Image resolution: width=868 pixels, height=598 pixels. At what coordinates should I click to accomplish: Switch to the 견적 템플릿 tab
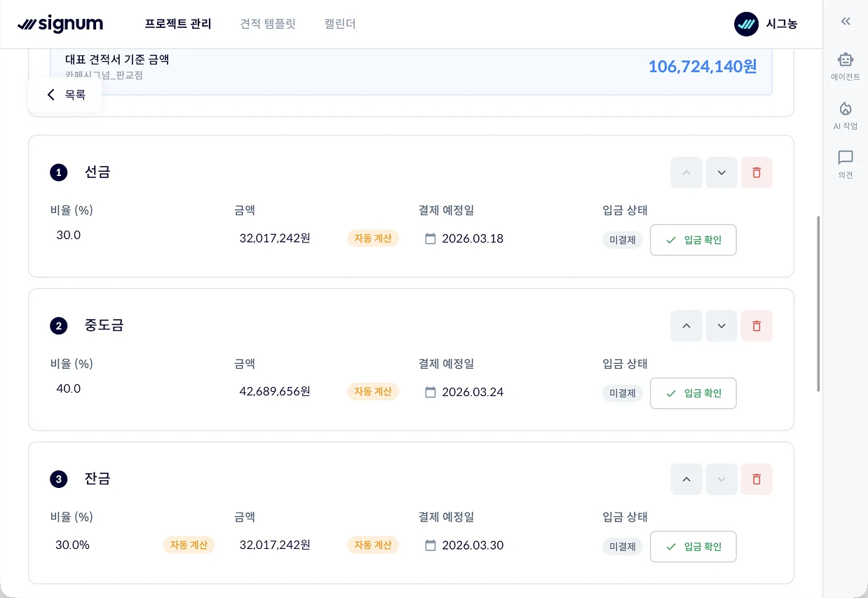coord(268,24)
